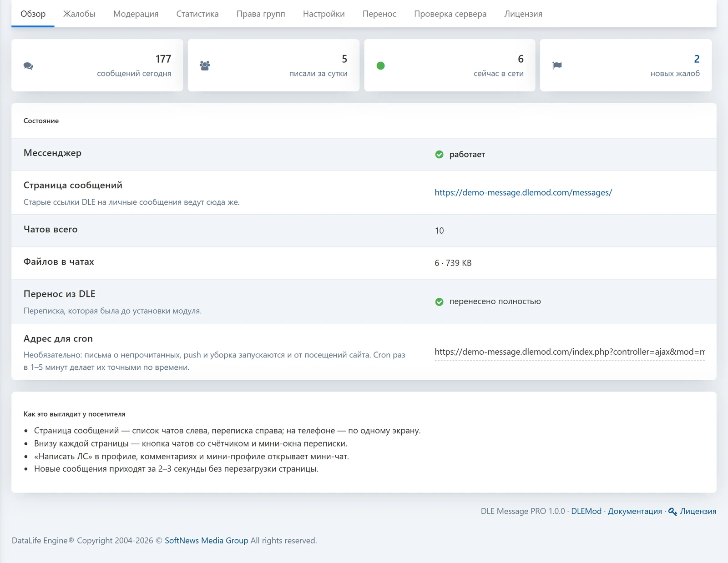The width and height of the screenshot is (728, 563).
Task: Open the Документация footer link
Action: pos(635,511)
